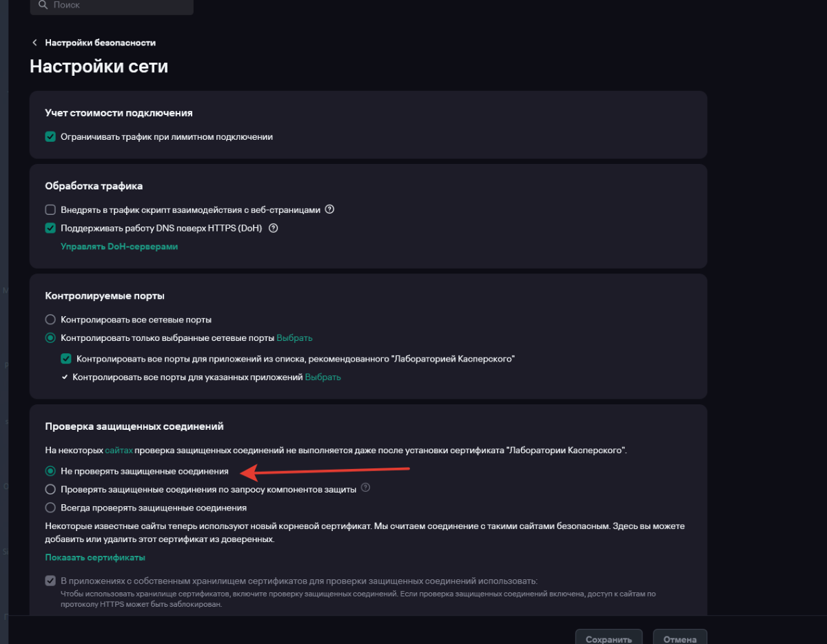
Task: Select Не проверять защищенные соединения option
Action: [50, 472]
